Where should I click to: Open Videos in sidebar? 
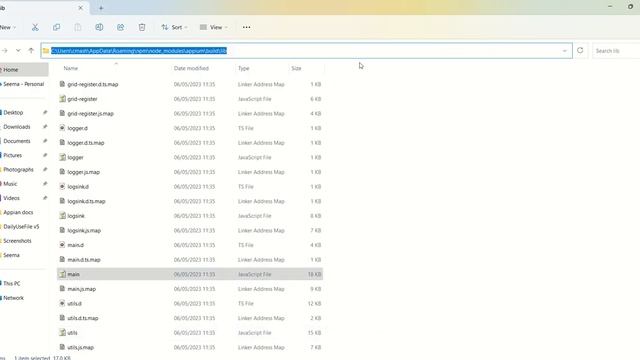[x=11, y=198]
